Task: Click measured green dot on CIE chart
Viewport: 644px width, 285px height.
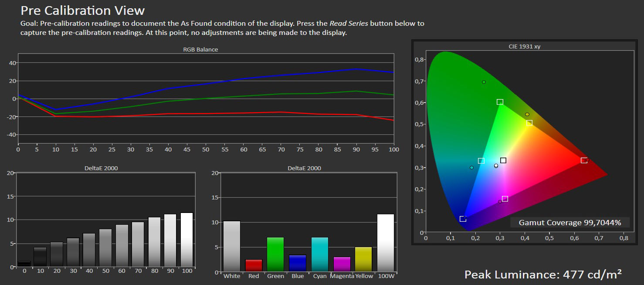Action: click(484, 82)
